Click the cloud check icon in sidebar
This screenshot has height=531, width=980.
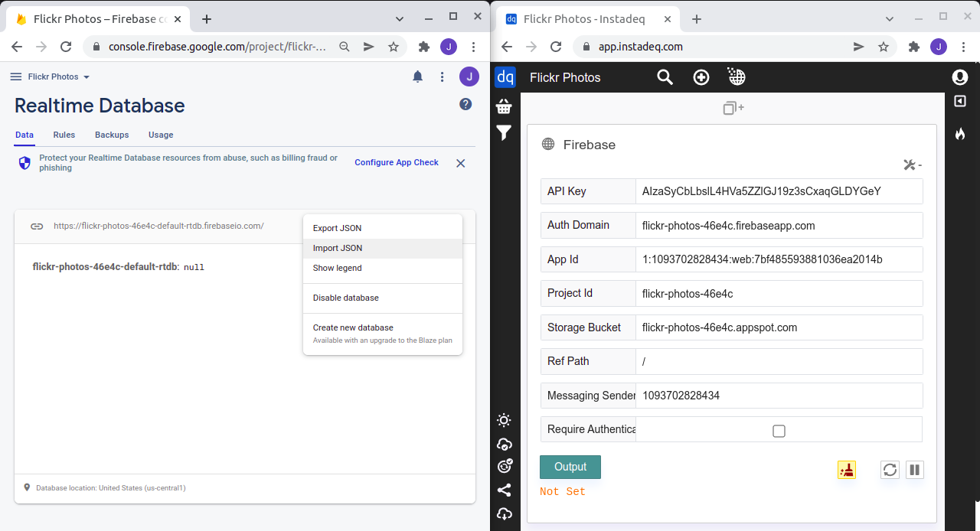point(504,444)
